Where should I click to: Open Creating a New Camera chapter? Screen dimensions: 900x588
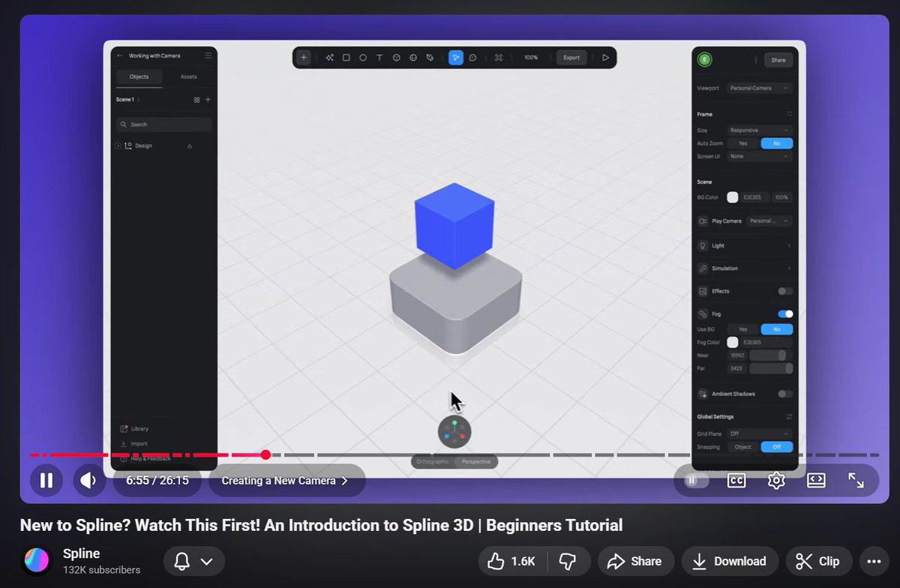coord(287,480)
